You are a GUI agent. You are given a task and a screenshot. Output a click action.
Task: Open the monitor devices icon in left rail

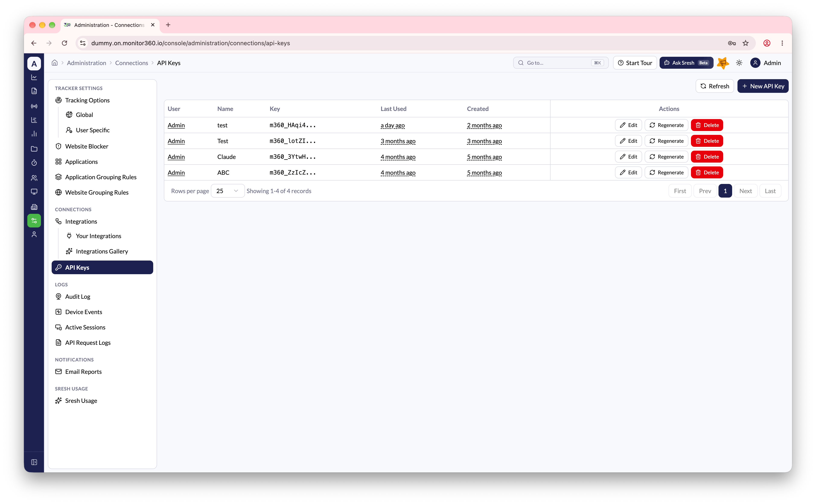pos(34,192)
